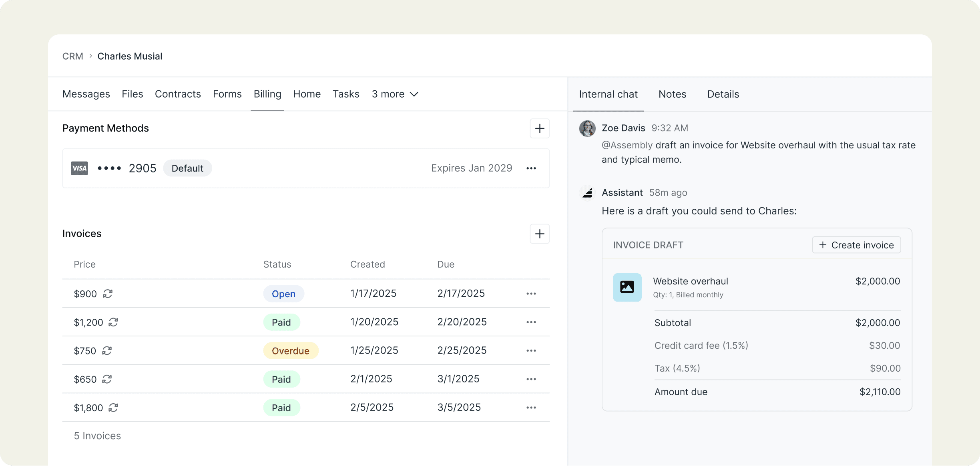Add a new invoice plus button
980x472 pixels.
[539, 234]
